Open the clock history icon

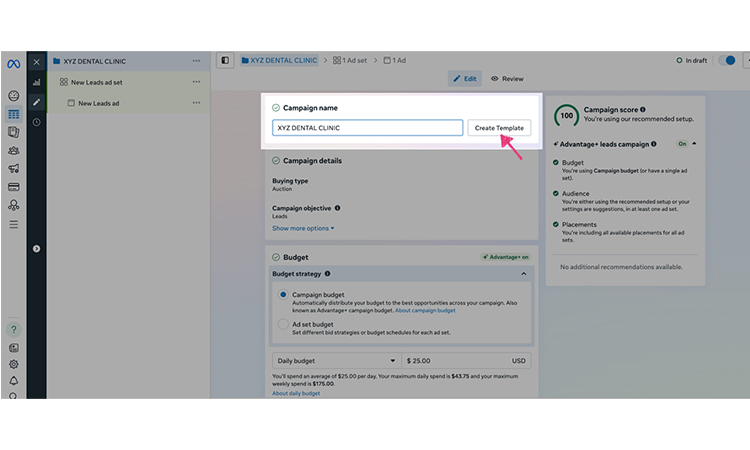36,122
